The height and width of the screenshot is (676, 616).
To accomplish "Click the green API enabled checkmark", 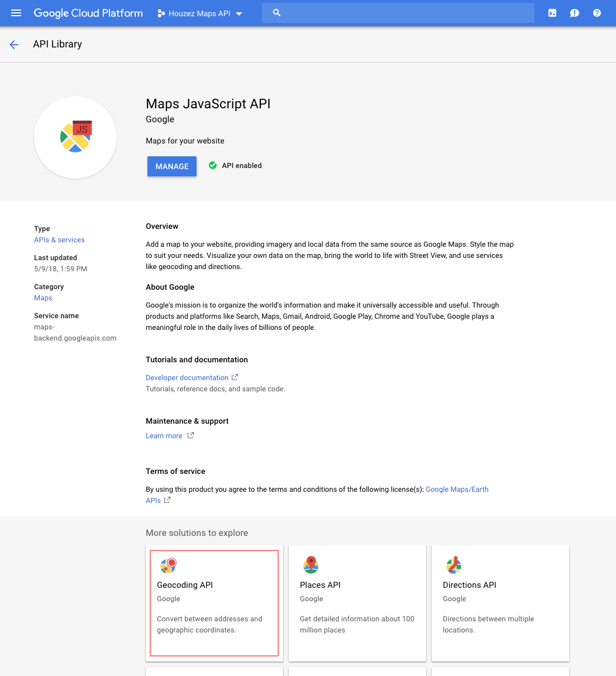I will tap(213, 165).
